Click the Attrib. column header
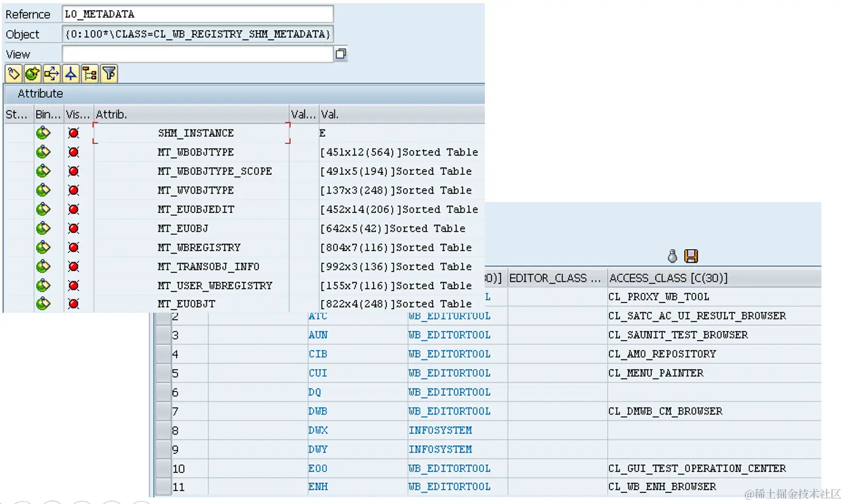845x504 pixels. click(x=191, y=114)
